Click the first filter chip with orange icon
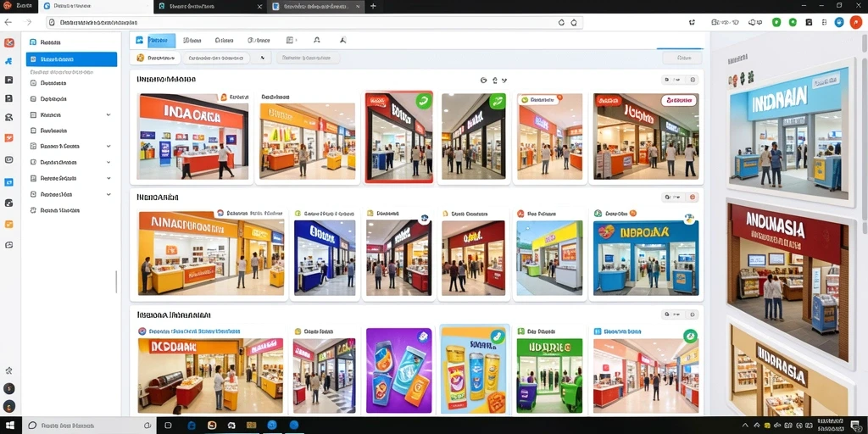The height and width of the screenshot is (434, 868). point(157,58)
